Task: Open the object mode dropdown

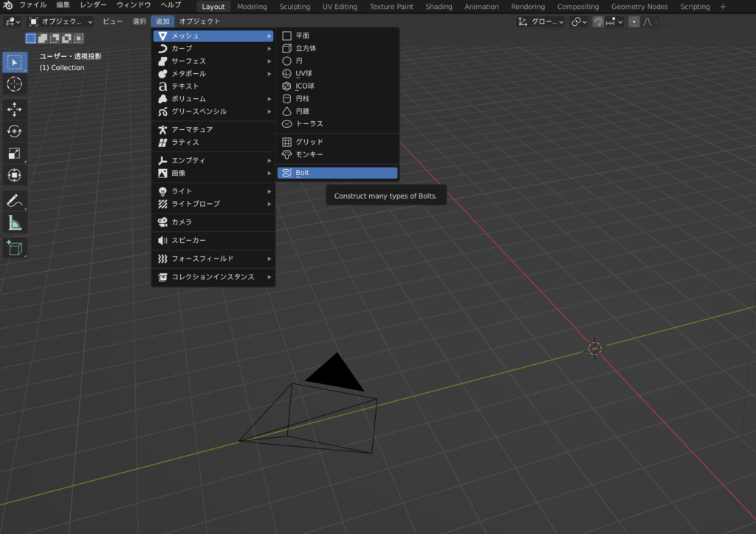Action: point(61,21)
